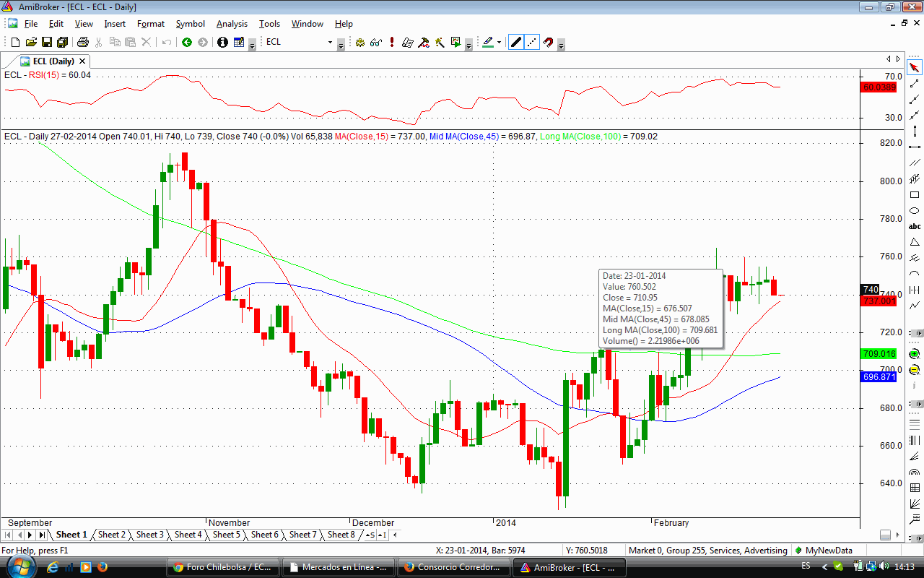The width and height of the screenshot is (924, 578).
Task: Expand the chart toolbar overflow options
Action: [561, 45]
